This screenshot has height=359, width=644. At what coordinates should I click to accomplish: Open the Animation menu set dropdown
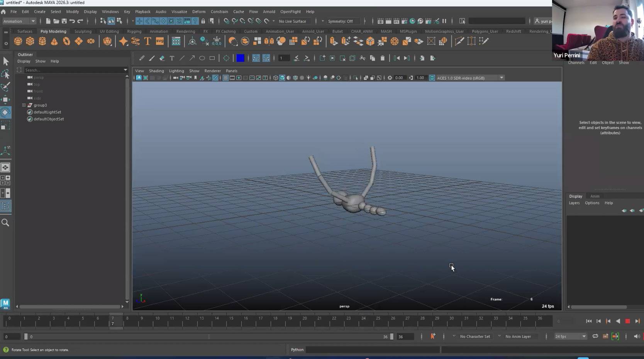[19, 21]
